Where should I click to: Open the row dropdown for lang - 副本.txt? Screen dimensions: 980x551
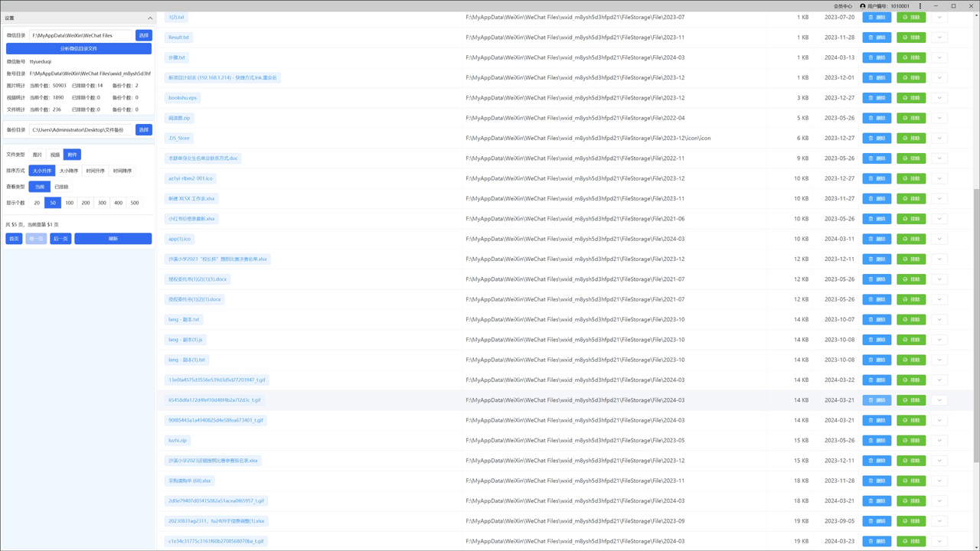click(939, 319)
